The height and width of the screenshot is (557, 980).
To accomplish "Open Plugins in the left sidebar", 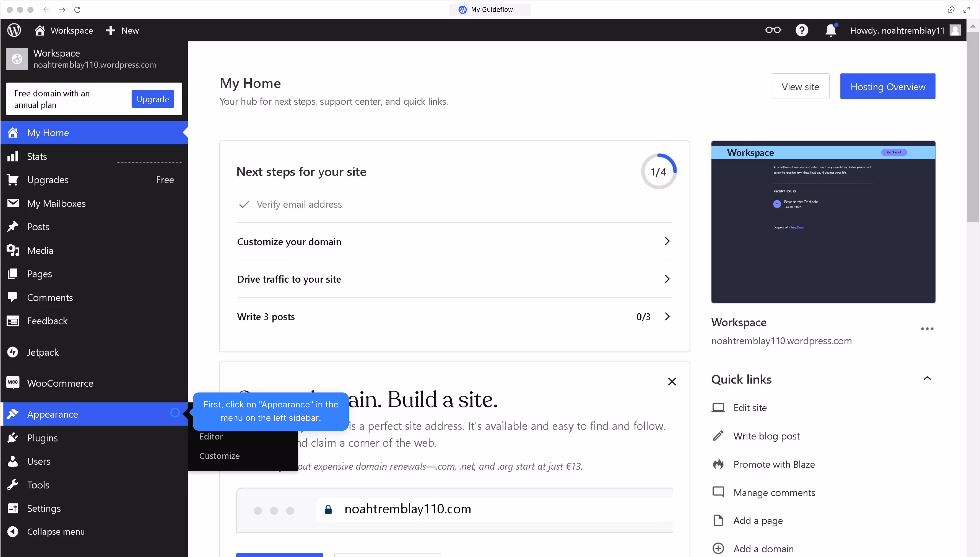I will [42, 438].
